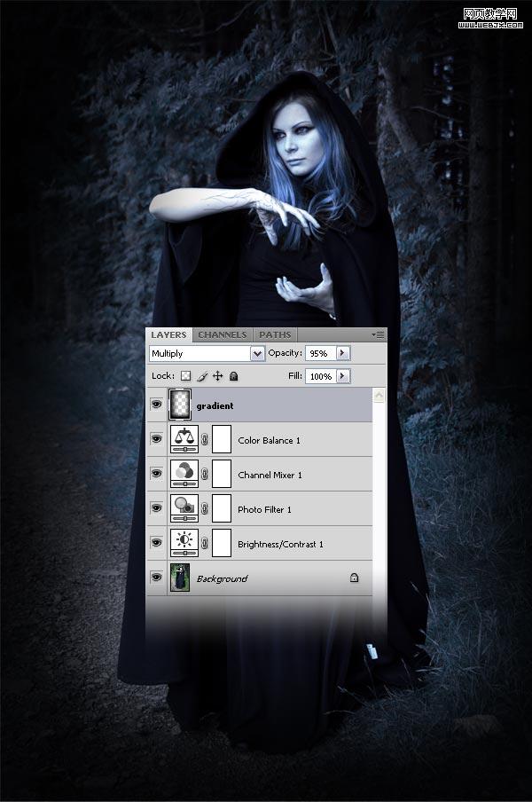Screen dimensions: 532x802
Task: Click the Background layer lock icon
Action: [x=354, y=578]
